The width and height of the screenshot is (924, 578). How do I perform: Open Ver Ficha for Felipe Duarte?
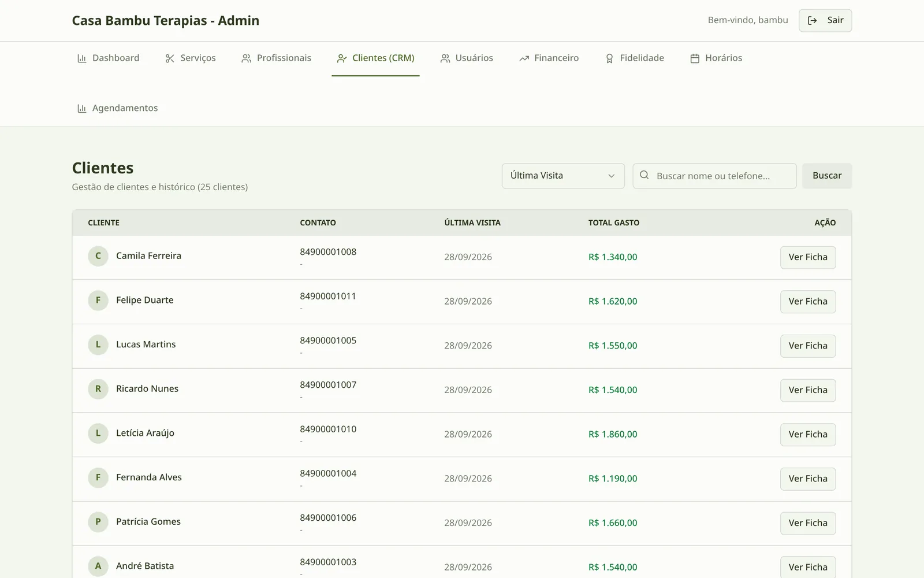pos(808,301)
